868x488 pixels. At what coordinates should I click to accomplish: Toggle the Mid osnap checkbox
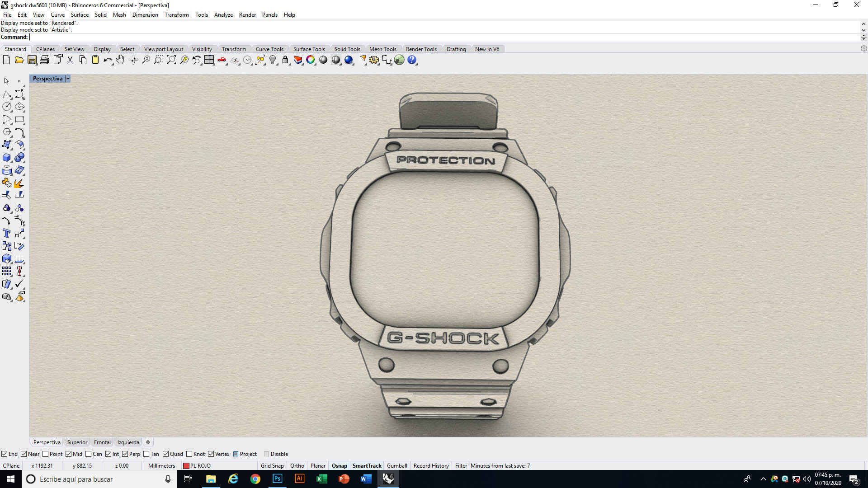point(69,454)
